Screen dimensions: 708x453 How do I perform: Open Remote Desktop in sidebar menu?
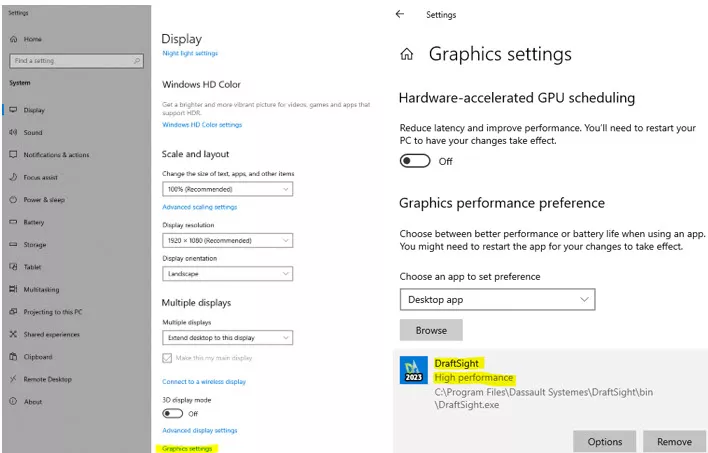coord(47,379)
